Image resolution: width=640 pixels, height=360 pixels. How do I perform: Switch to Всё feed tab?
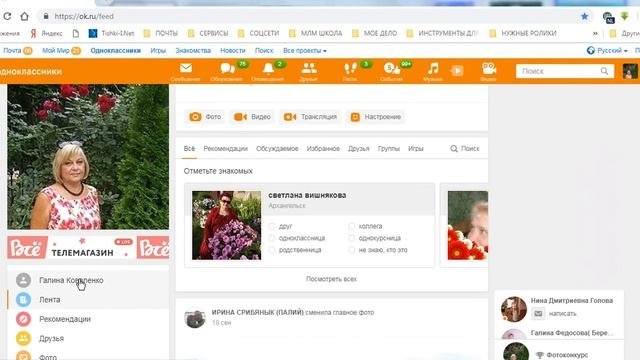(189, 149)
